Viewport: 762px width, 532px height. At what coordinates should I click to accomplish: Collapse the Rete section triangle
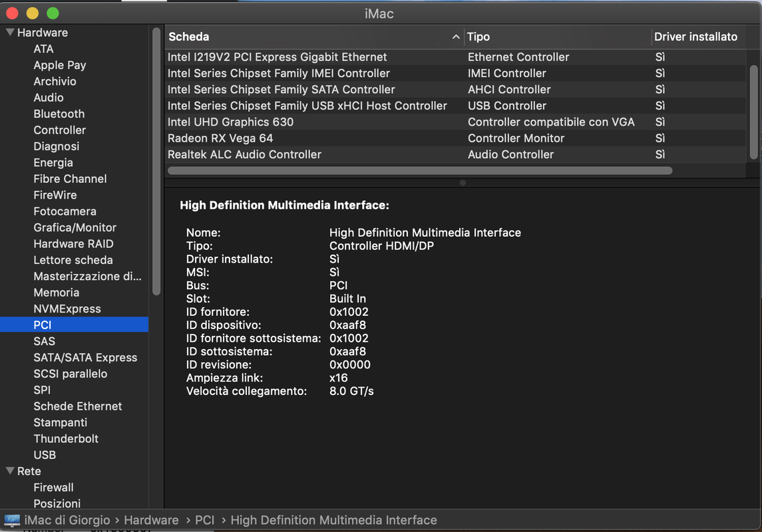click(x=10, y=471)
